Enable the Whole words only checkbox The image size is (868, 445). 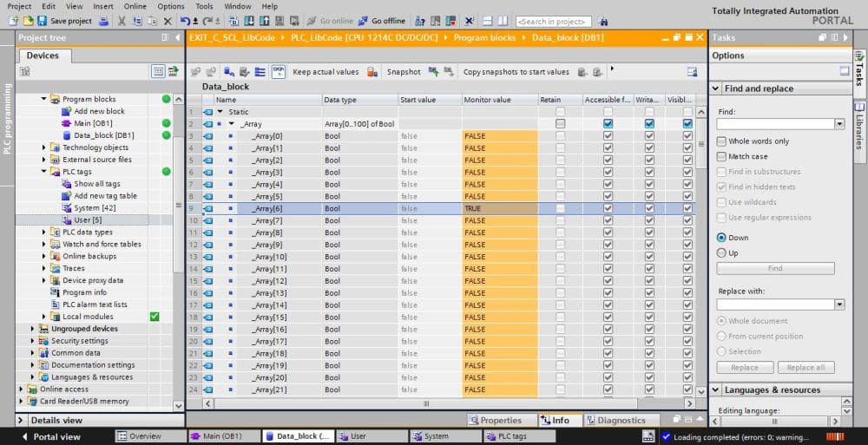721,141
